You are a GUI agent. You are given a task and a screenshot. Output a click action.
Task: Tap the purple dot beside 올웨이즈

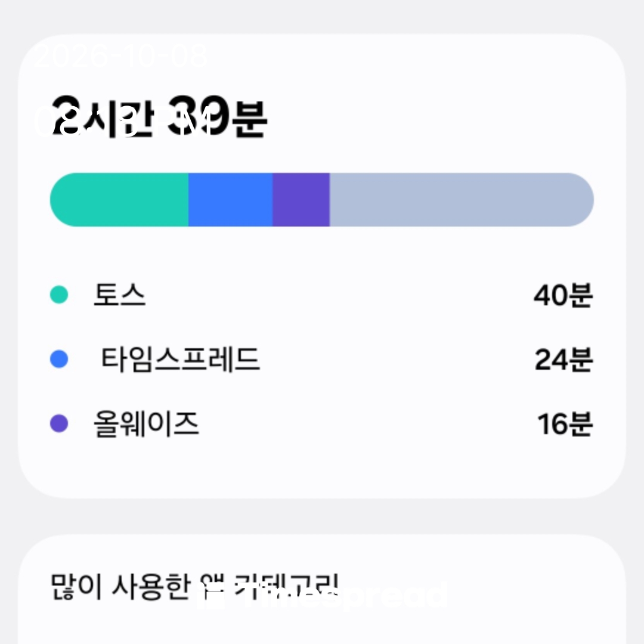point(58,423)
